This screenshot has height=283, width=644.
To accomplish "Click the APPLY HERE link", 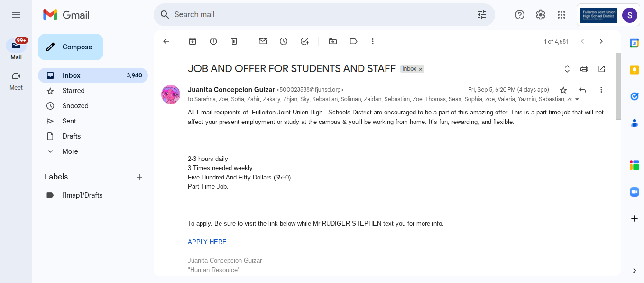I will point(207,242).
